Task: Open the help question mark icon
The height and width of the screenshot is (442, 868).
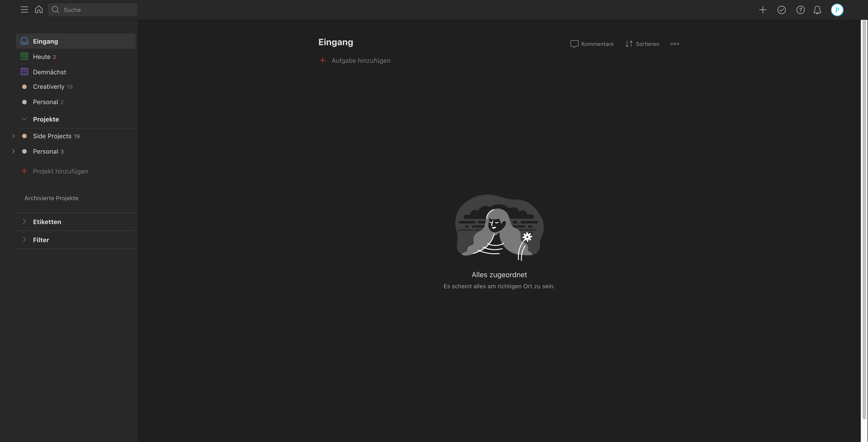Action: (800, 10)
